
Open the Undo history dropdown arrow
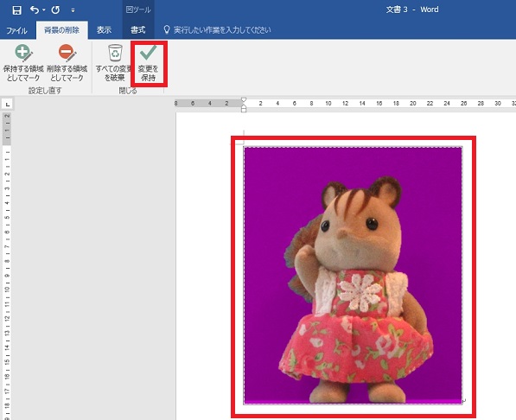pyautogui.click(x=44, y=10)
